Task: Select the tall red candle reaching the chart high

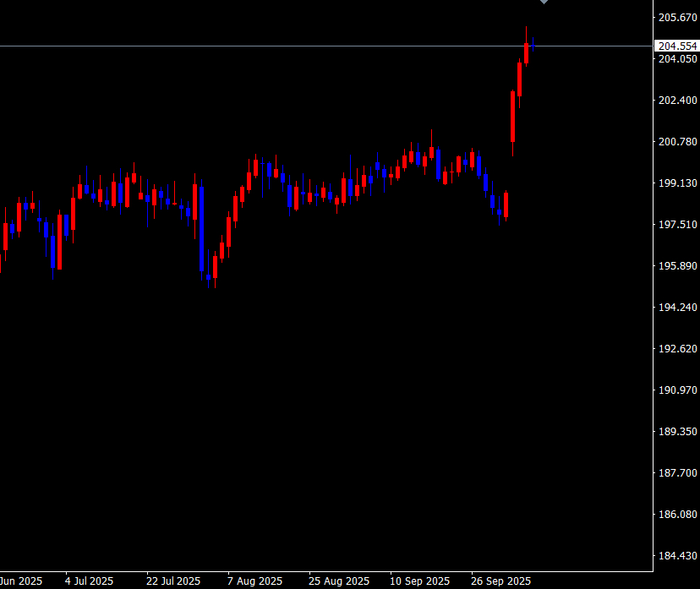Action: pos(527,53)
